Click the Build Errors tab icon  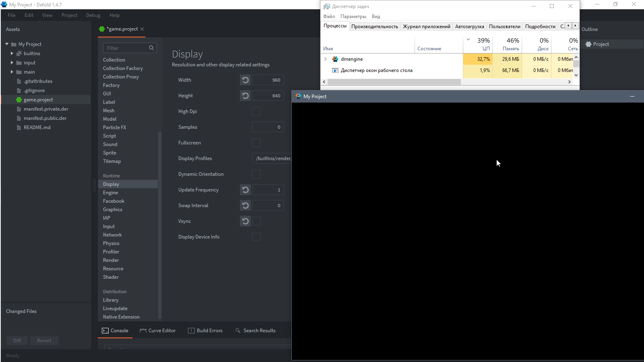191,331
